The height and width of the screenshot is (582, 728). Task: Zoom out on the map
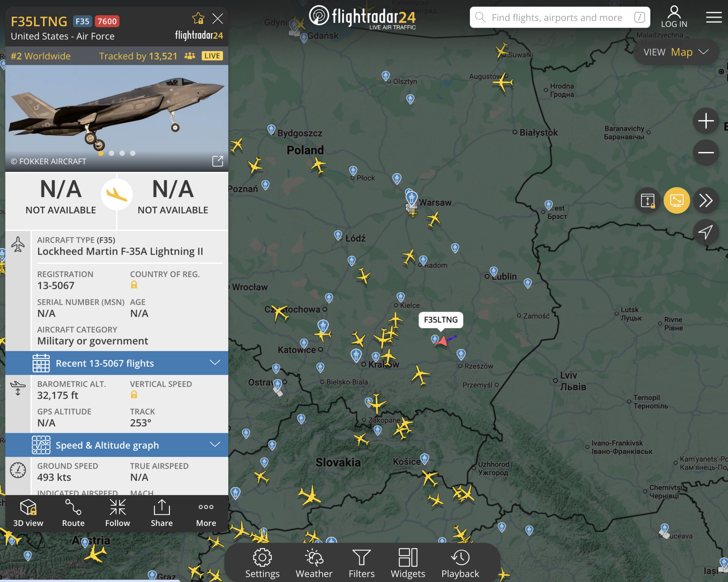(x=706, y=153)
